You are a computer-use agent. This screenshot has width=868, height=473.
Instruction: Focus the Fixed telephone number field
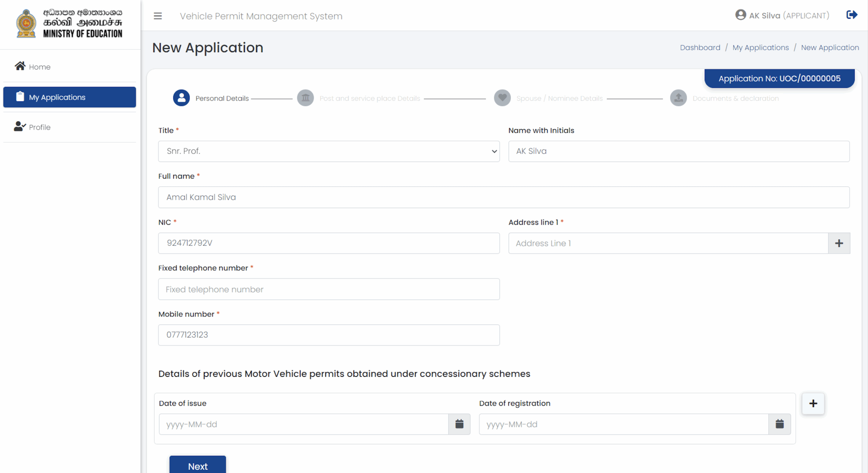pyautogui.click(x=329, y=289)
